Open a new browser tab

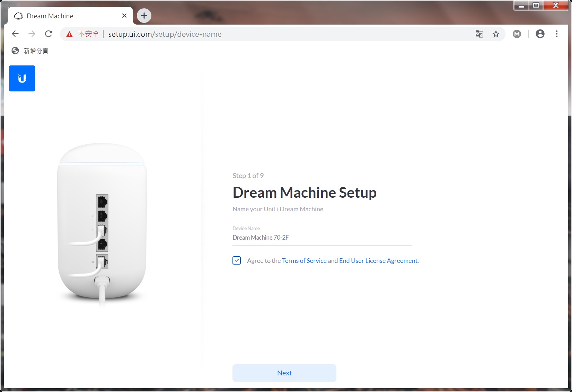point(144,15)
